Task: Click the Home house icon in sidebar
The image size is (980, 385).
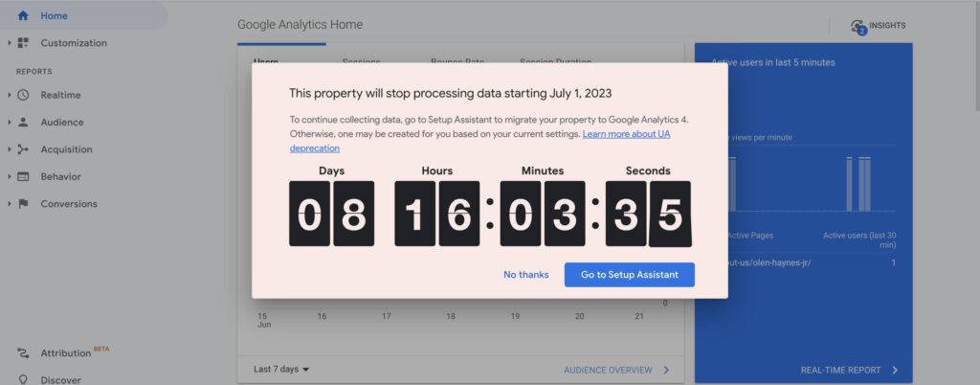Action: pos(23,15)
